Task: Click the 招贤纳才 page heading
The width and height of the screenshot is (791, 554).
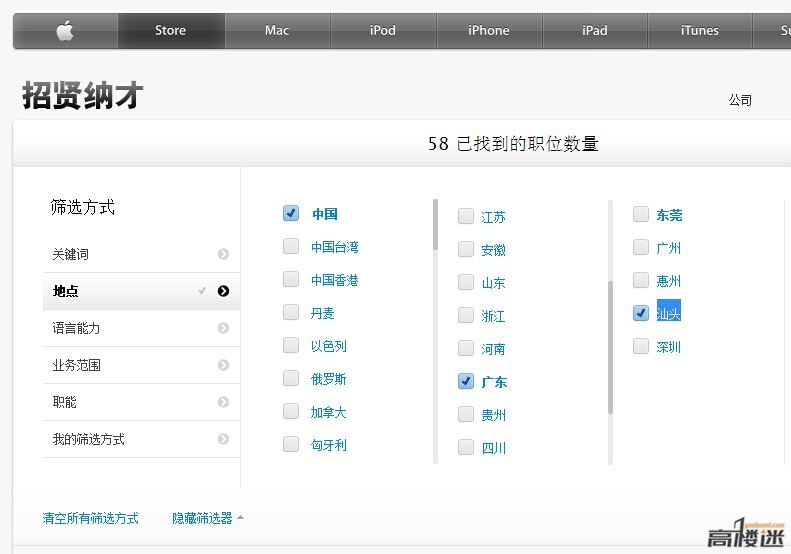Action: pyautogui.click(x=82, y=95)
